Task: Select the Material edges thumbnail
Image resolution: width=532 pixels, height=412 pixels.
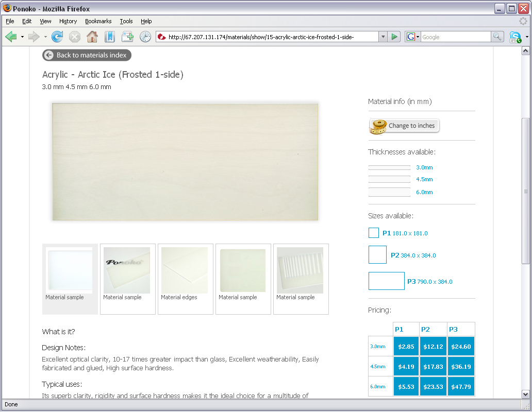Action: point(185,279)
